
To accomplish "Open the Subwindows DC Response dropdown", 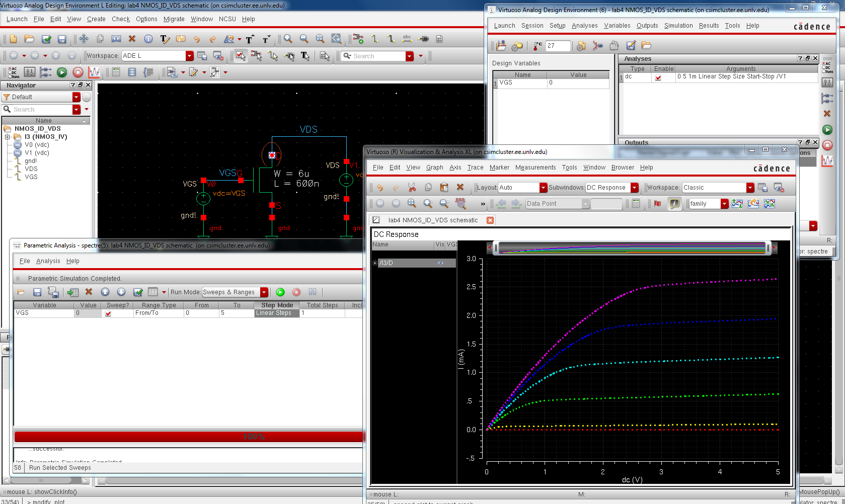I will click(x=635, y=188).
